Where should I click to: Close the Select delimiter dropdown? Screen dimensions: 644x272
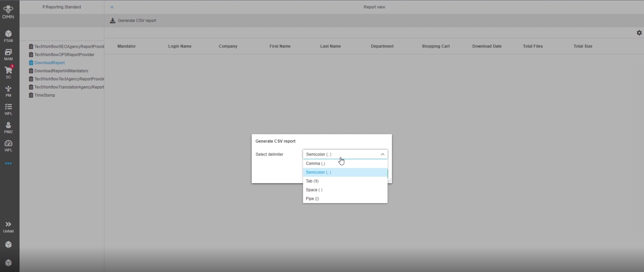pos(382,154)
